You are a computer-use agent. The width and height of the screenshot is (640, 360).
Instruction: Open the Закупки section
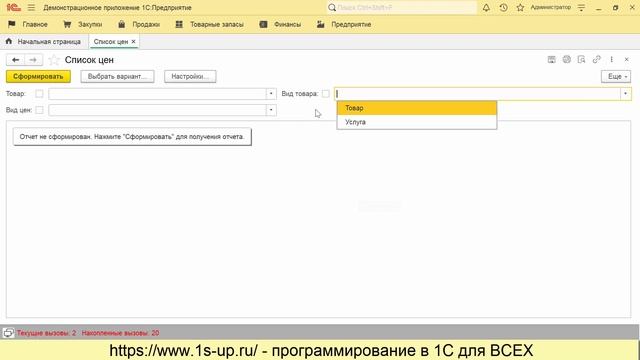pos(83,24)
